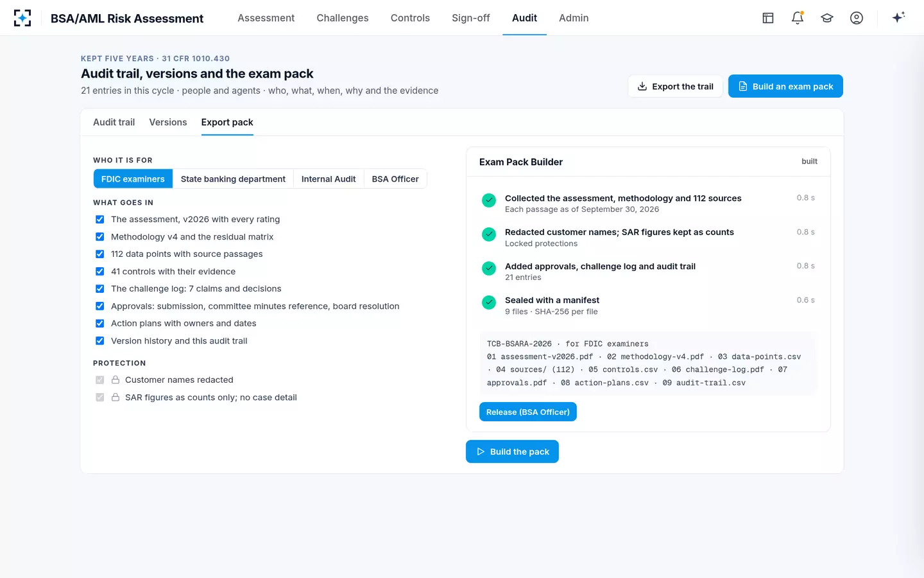This screenshot has width=924, height=578.
Task: Click the locked 'Customer names redacted' checkbox
Action: [100, 380]
